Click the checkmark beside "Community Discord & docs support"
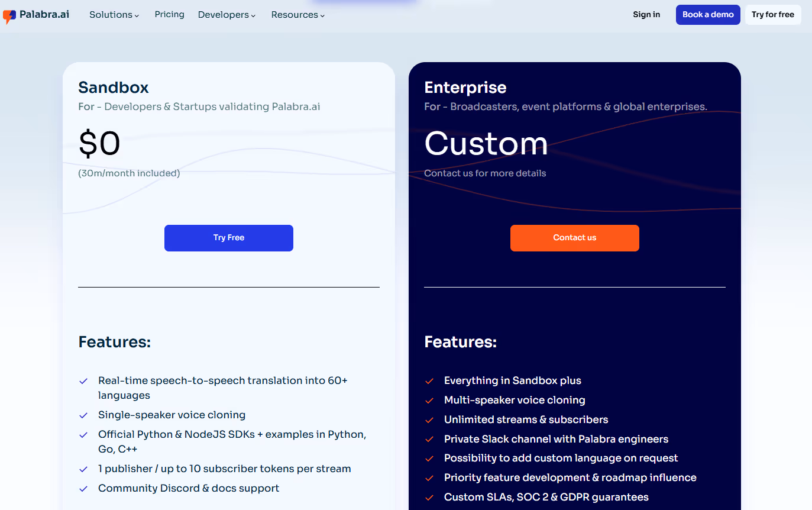Image resolution: width=812 pixels, height=510 pixels. 83,488
